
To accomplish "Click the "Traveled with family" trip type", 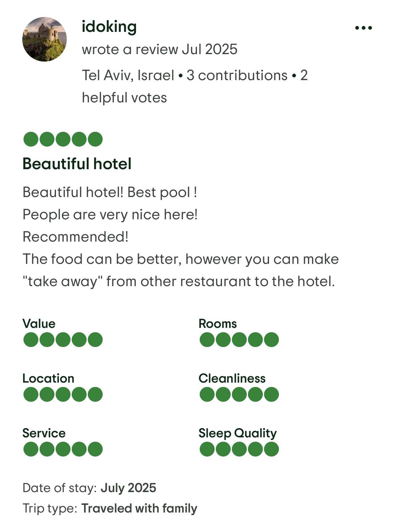I will coord(139,508).
